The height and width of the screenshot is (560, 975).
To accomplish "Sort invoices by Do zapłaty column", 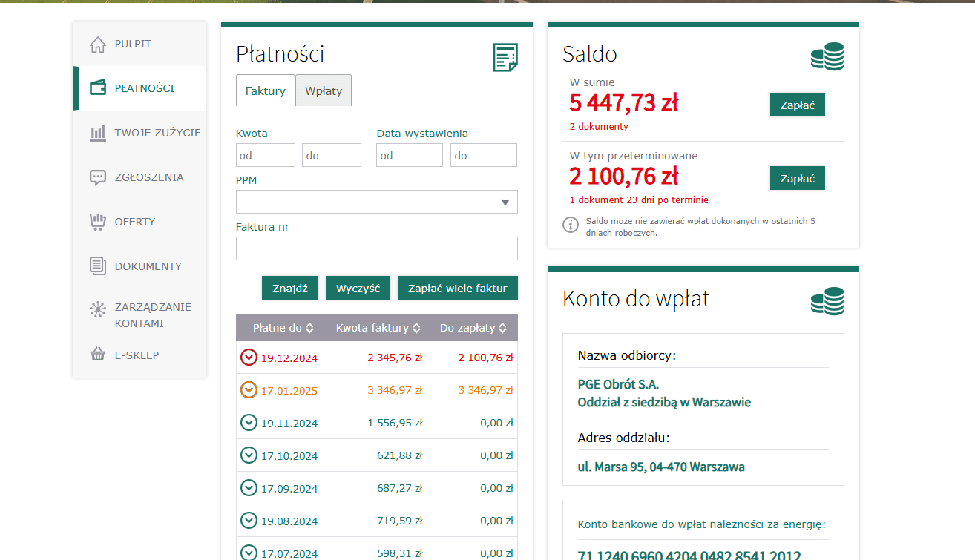I will pyautogui.click(x=473, y=328).
